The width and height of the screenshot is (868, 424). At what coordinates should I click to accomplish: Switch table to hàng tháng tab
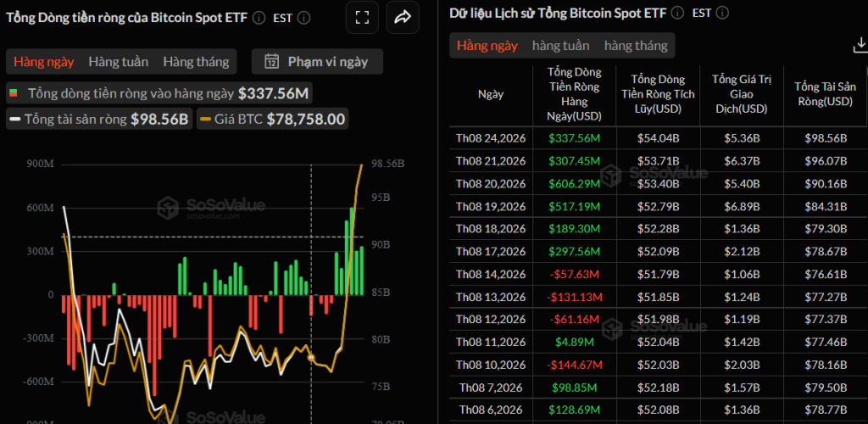tap(636, 46)
